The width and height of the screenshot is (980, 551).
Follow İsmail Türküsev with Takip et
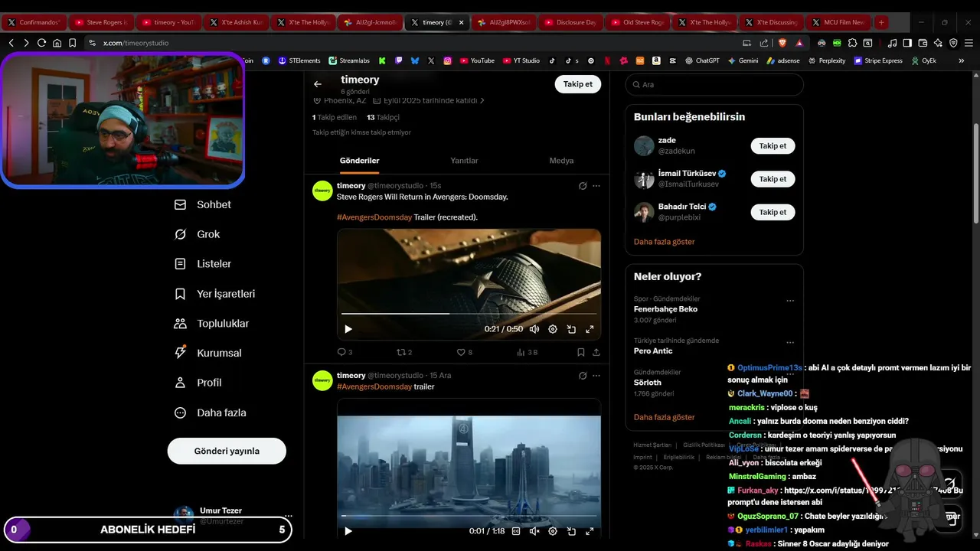(773, 179)
